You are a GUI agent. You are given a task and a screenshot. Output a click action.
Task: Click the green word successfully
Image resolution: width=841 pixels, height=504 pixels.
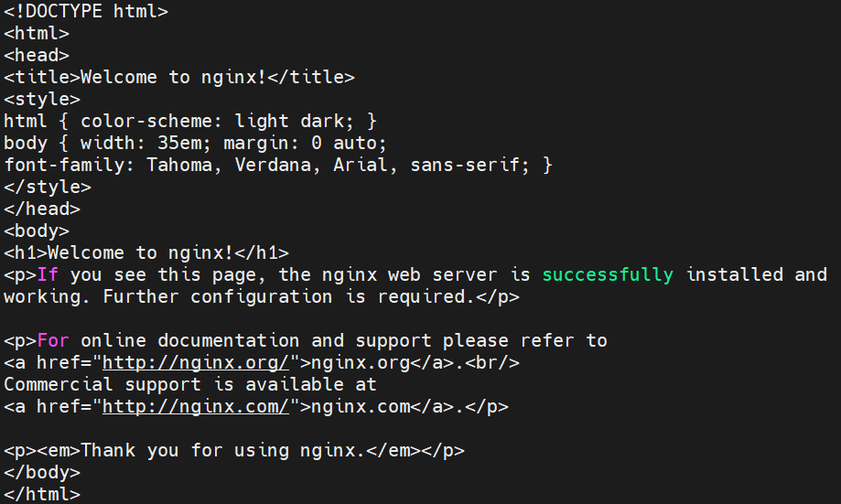point(608,275)
